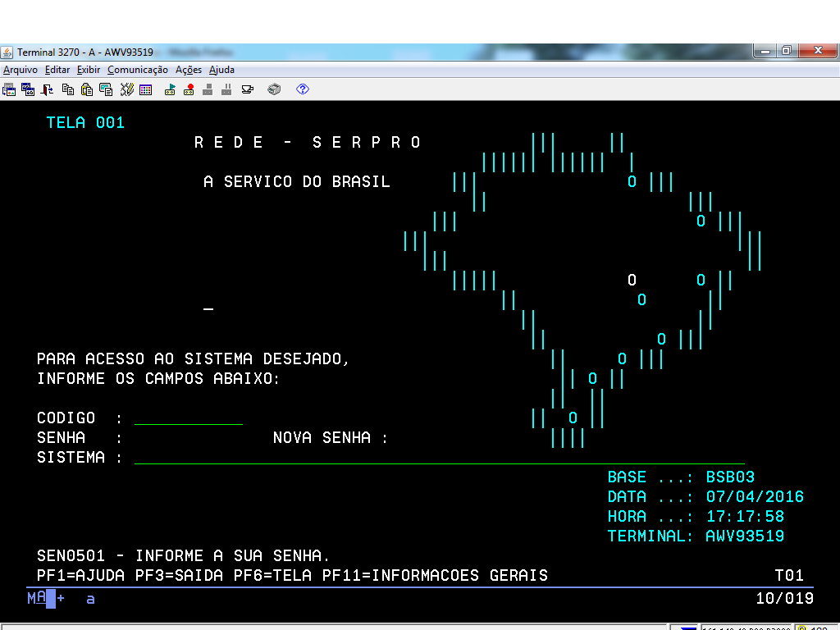Viewport: 840px width, 630px height.
Task: Open the Comunicação menu
Action: (138, 70)
